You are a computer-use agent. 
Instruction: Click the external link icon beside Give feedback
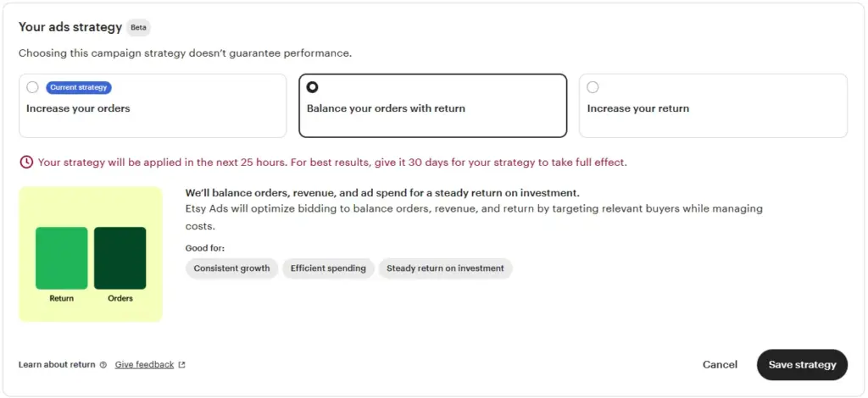pos(181,365)
